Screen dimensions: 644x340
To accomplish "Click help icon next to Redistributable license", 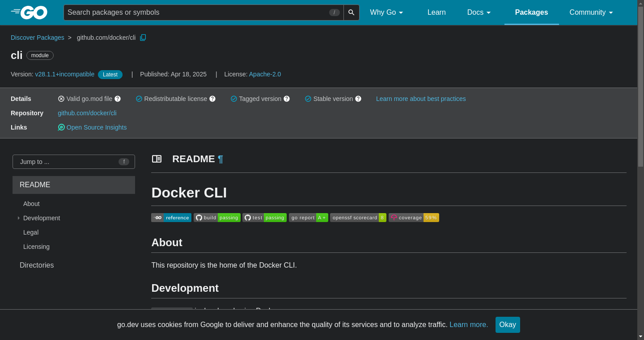I will tap(212, 99).
